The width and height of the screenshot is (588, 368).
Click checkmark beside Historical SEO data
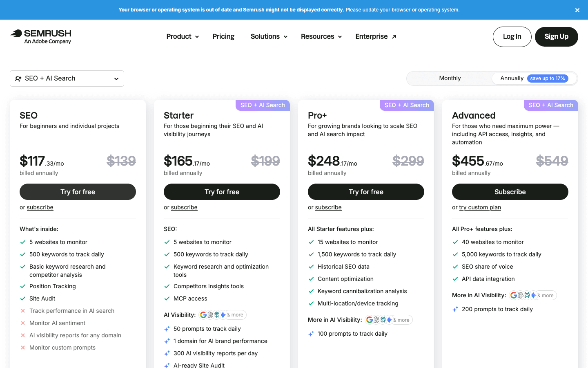(311, 267)
